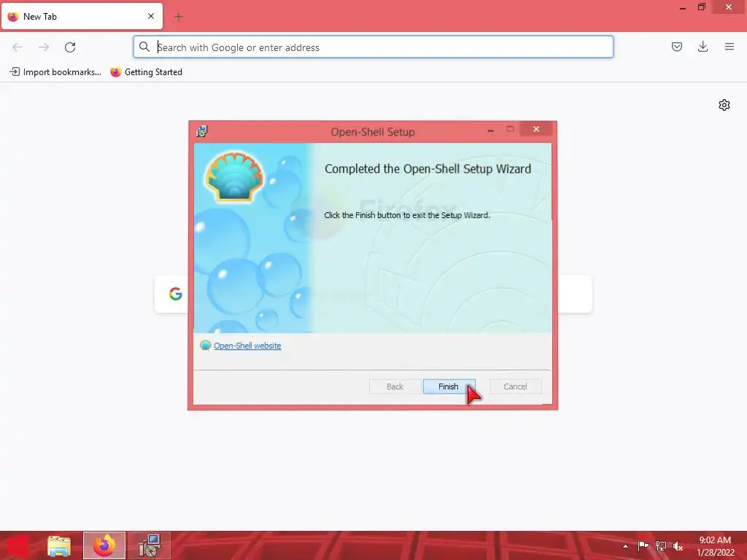Open the Getting Started bookmark

[x=146, y=72]
